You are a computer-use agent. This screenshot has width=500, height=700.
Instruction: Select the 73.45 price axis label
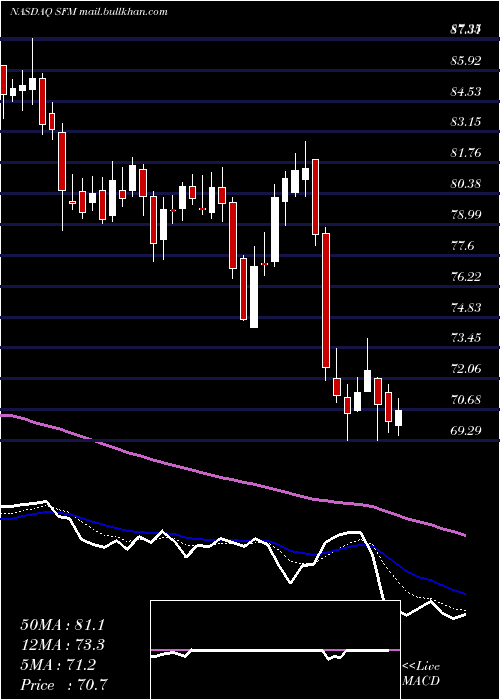(x=466, y=338)
